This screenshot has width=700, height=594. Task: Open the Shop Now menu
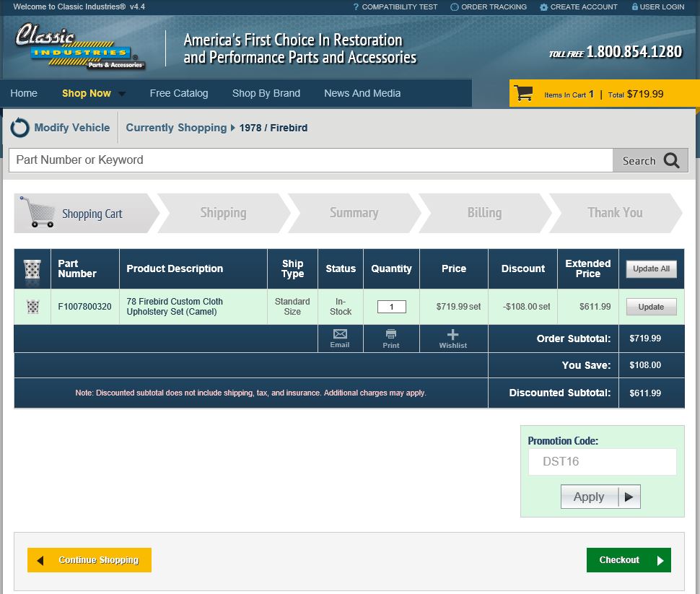[87, 93]
